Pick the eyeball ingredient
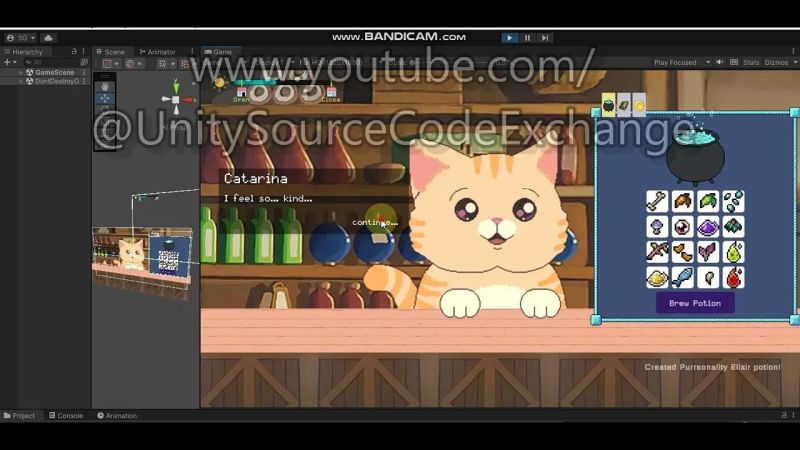This screenshot has width=800, height=450. [x=682, y=227]
